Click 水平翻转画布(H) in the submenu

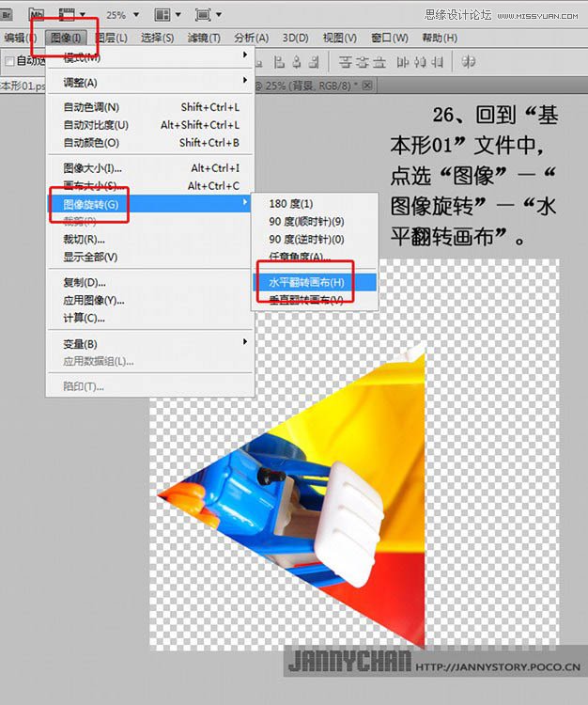[x=315, y=282]
